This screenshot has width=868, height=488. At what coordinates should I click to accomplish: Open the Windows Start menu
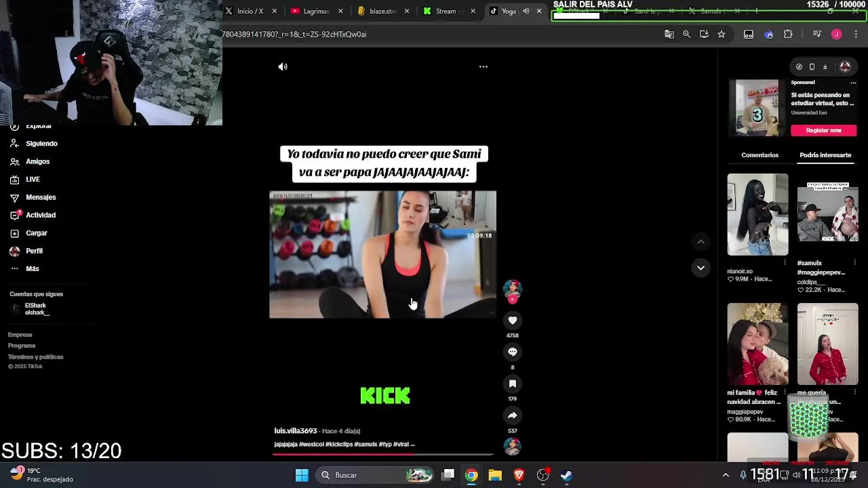[x=302, y=475]
